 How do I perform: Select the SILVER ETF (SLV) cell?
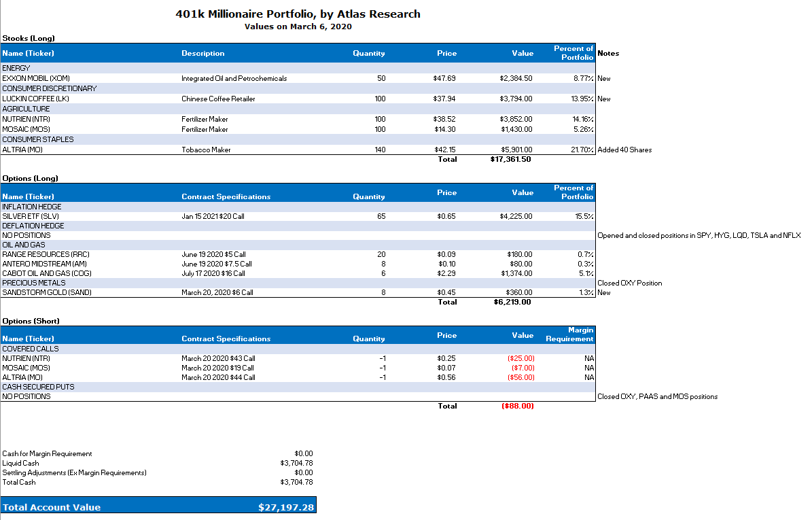point(31,216)
